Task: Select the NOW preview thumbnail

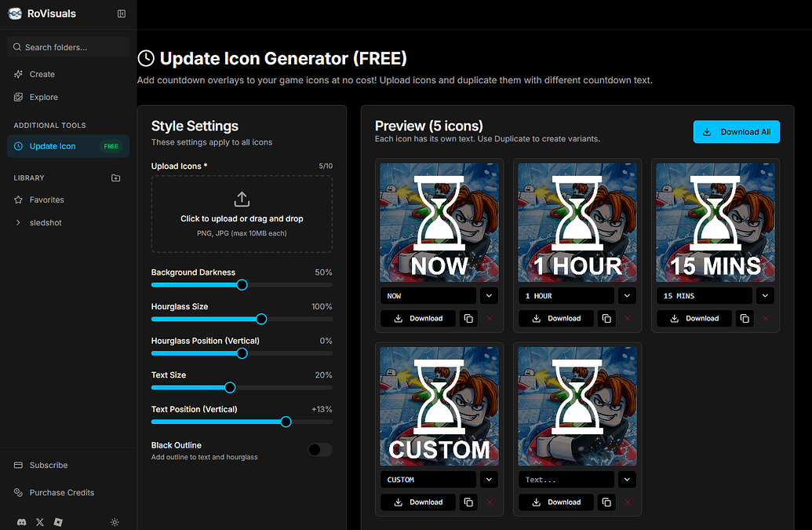Action: tap(439, 223)
